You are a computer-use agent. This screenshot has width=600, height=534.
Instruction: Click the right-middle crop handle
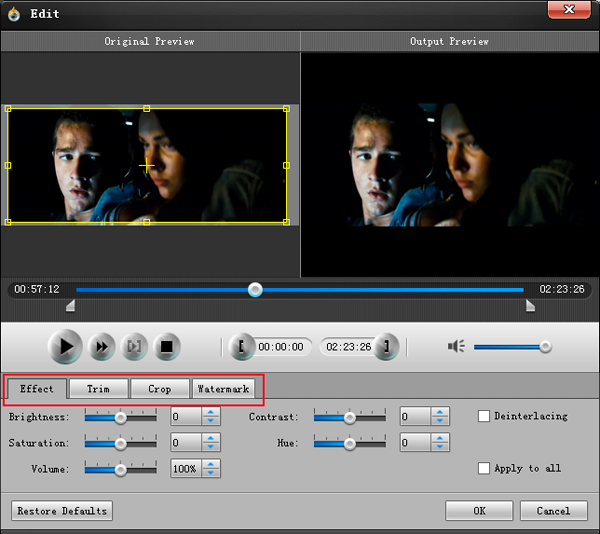point(286,166)
